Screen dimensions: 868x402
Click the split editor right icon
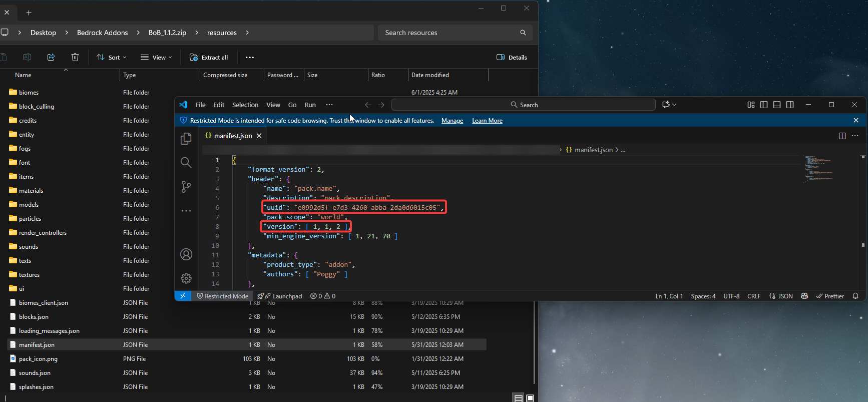coord(842,136)
